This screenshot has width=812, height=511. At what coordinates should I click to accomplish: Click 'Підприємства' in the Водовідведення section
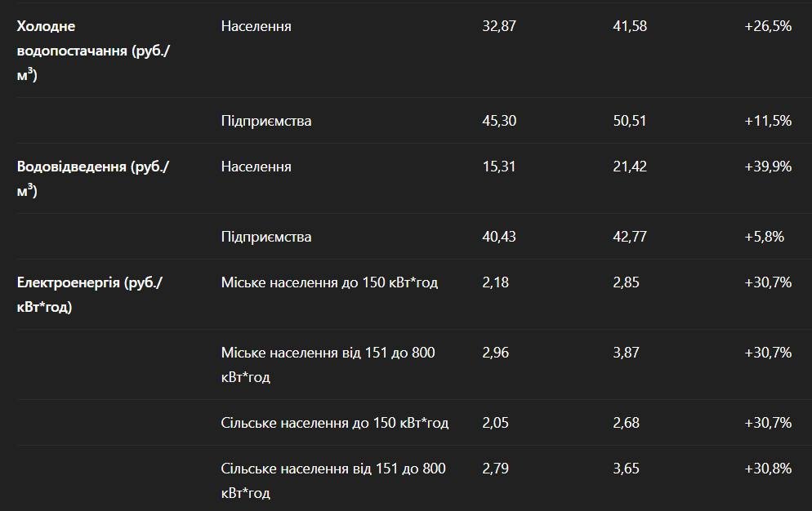[x=265, y=237]
